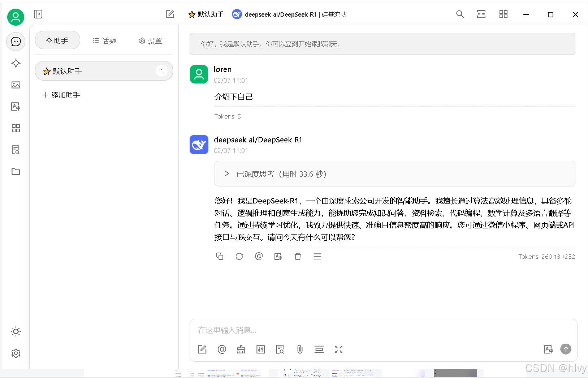Click the DeepSeek whale avatar in chat
The image size is (588, 378).
coord(199,145)
